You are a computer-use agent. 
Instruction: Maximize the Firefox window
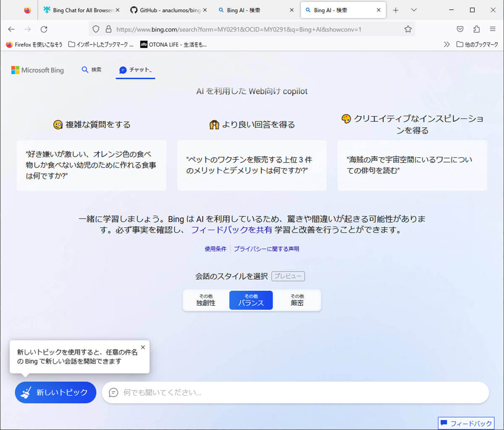tap(472, 10)
